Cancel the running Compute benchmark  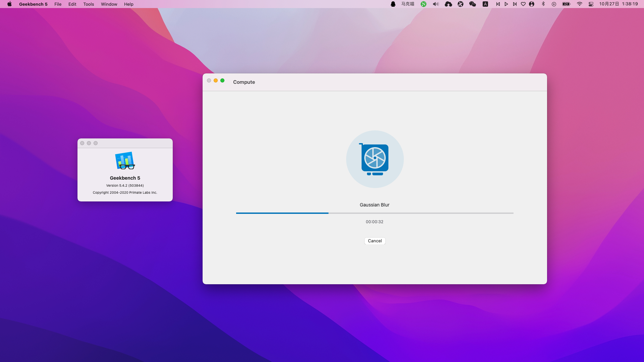click(375, 241)
